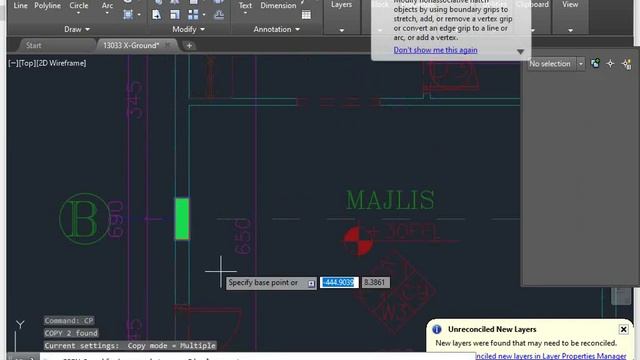Expand the Modify panel flyout
This screenshot has width=640, height=360.
[188, 29]
